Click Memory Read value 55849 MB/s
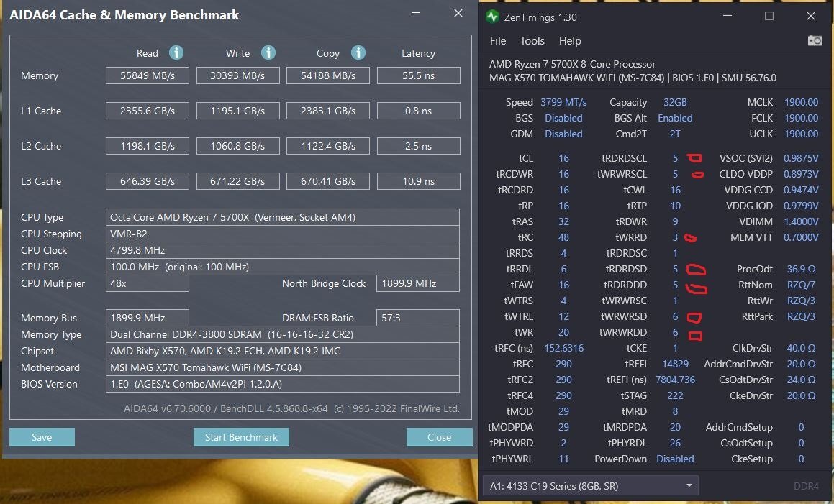This screenshot has width=834, height=504. (148, 75)
